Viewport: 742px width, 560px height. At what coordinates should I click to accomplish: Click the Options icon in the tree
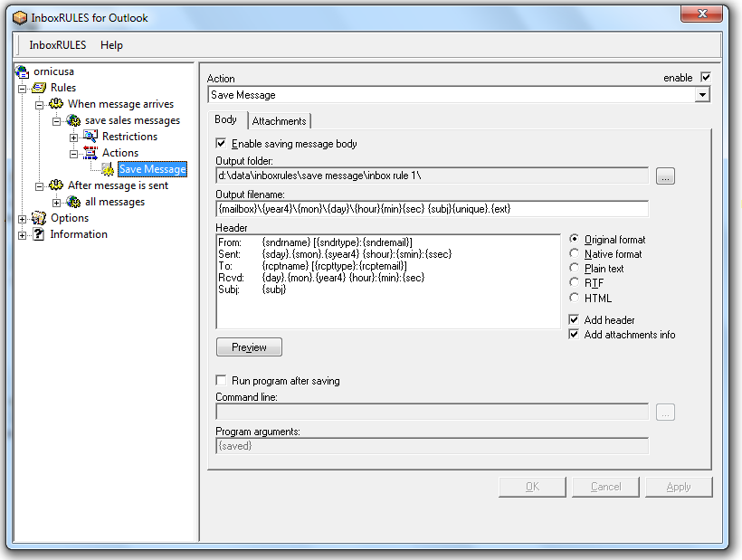coord(39,218)
